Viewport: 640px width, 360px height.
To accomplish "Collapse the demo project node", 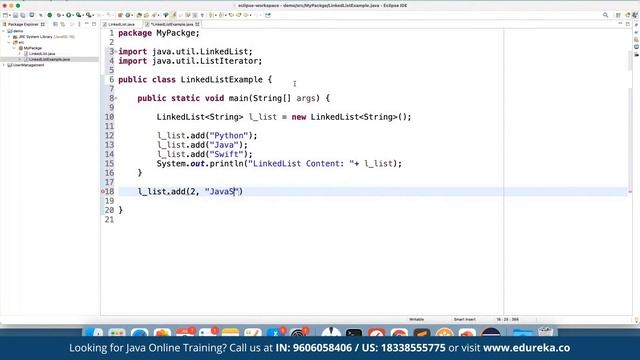I will [x=4, y=31].
